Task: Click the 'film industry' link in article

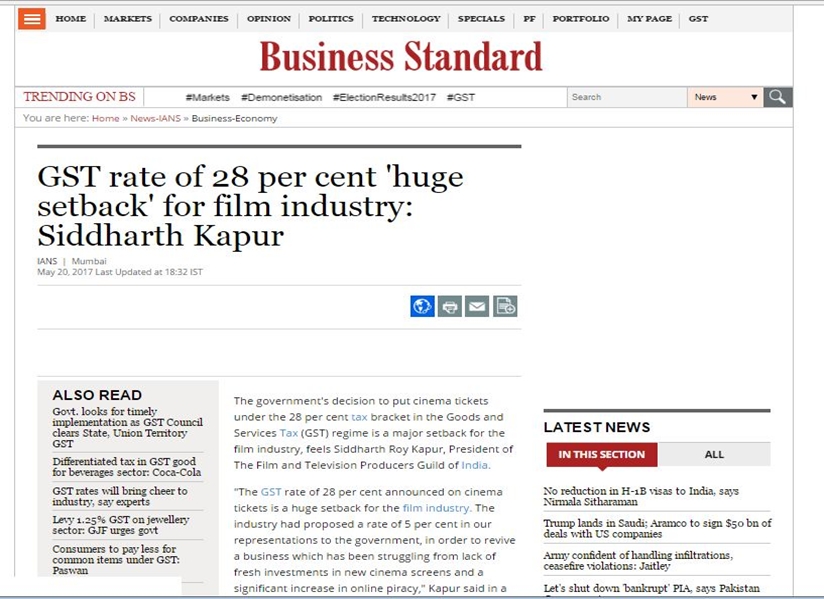Action: [x=436, y=508]
